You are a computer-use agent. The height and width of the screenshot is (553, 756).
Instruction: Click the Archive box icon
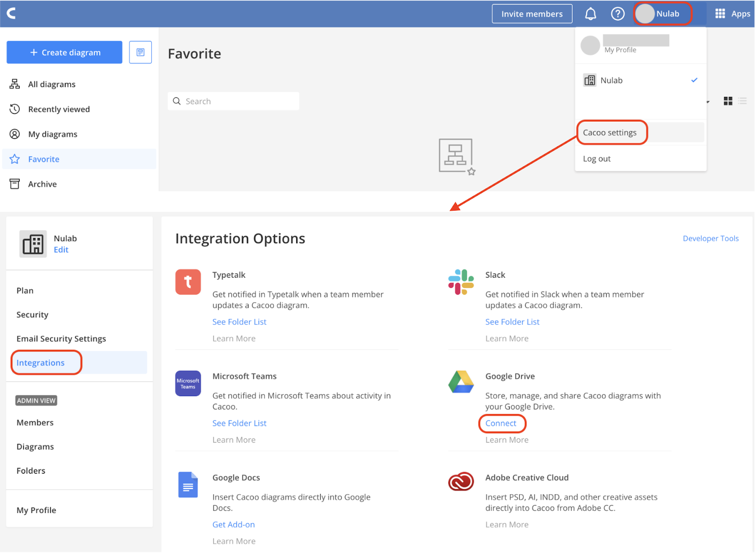tap(15, 184)
